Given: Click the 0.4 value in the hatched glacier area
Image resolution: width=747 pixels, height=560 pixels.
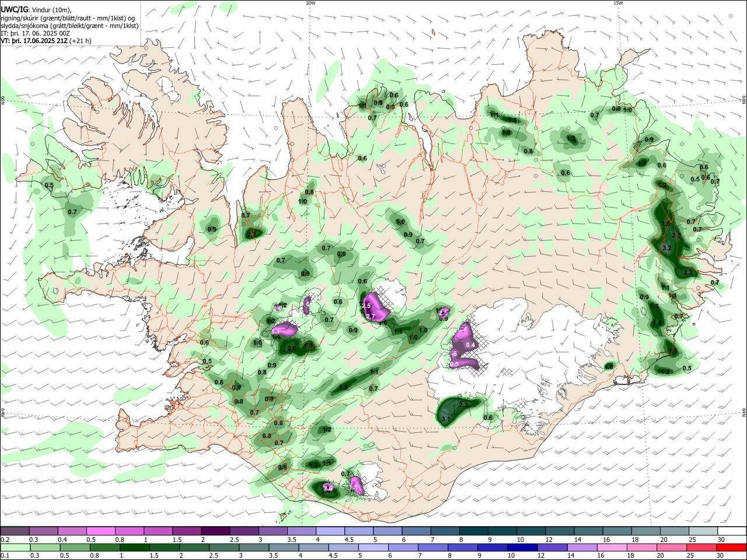Looking at the screenshot, I should pyautogui.click(x=471, y=345).
